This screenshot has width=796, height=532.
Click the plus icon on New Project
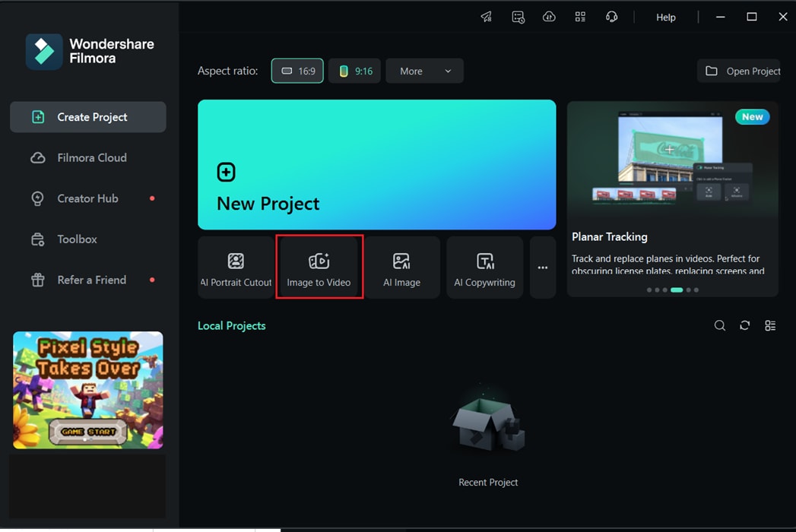click(x=226, y=172)
